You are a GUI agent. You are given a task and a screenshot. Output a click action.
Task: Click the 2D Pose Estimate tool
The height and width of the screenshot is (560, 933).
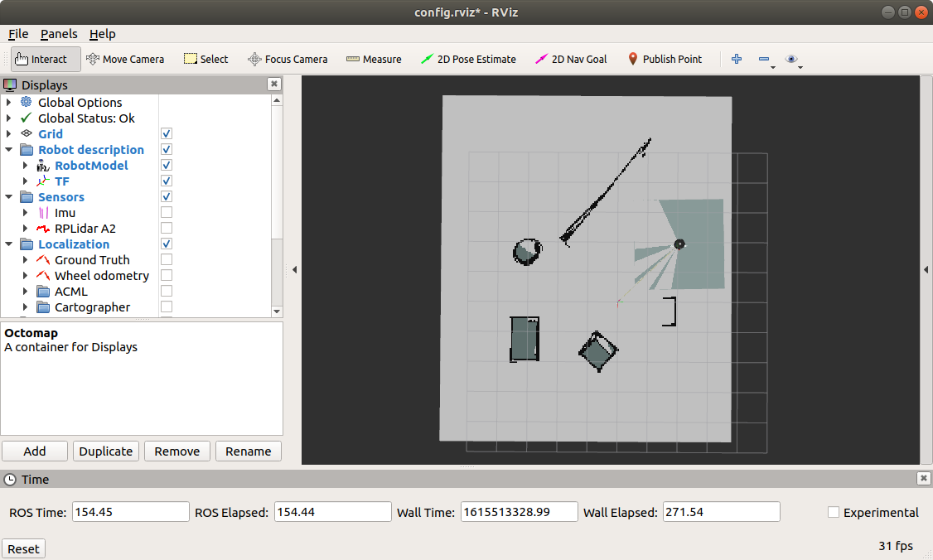click(468, 59)
